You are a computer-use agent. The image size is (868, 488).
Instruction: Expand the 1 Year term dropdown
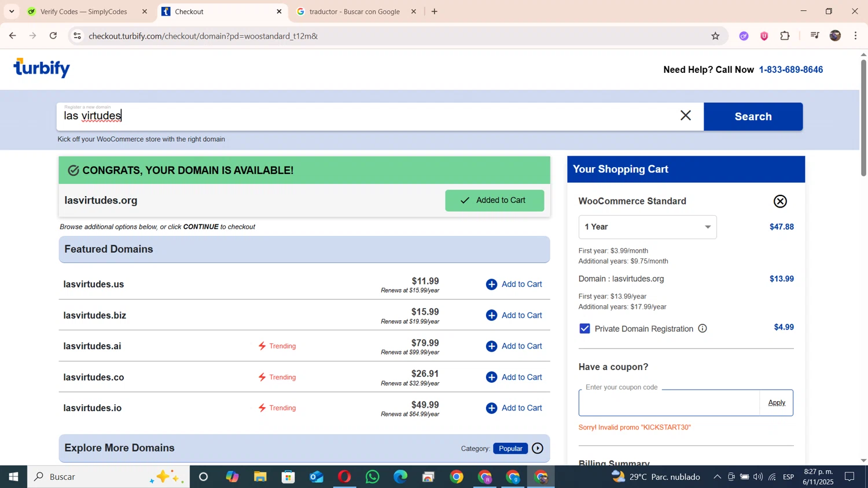pos(648,227)
